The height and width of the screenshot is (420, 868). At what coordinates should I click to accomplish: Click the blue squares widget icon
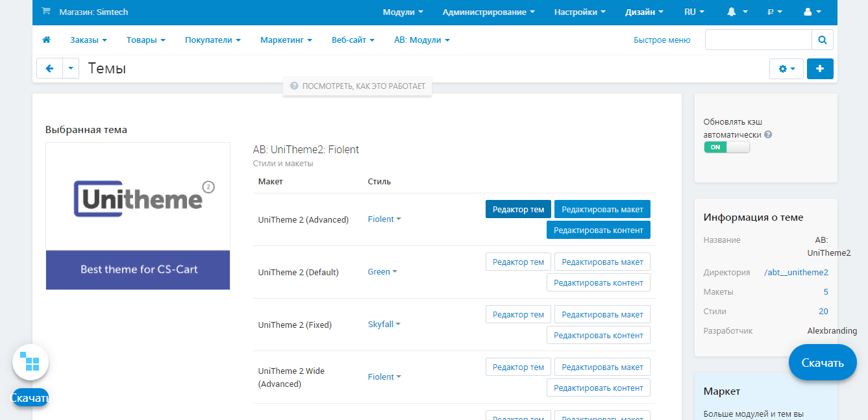31,362
